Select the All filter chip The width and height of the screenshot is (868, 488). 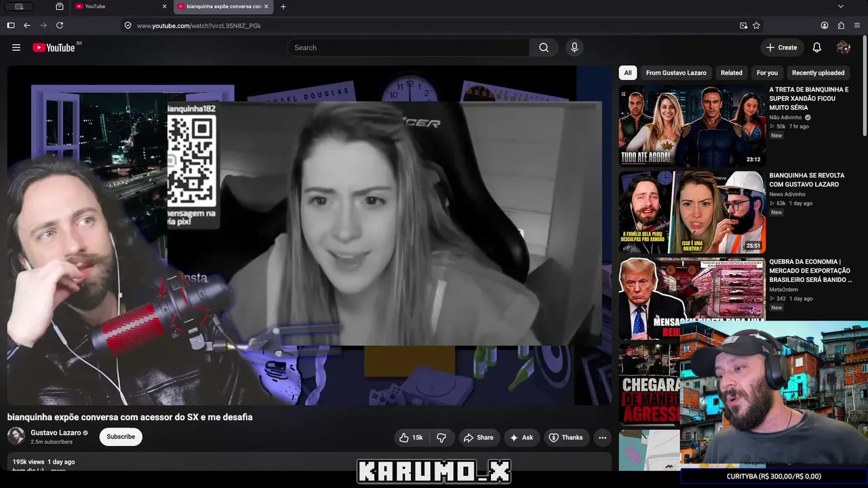tap(628, 73)
